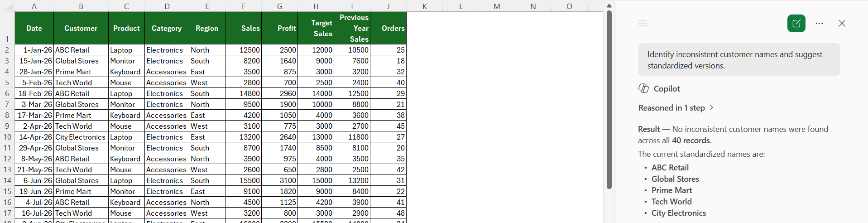Select column O header
868x223 pixels.
coord(569,6)
